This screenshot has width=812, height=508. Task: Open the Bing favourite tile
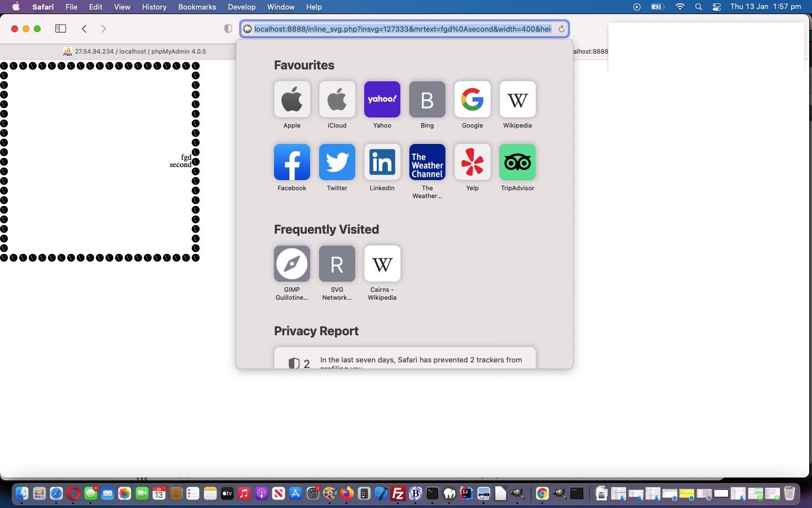tap(427, 99)
